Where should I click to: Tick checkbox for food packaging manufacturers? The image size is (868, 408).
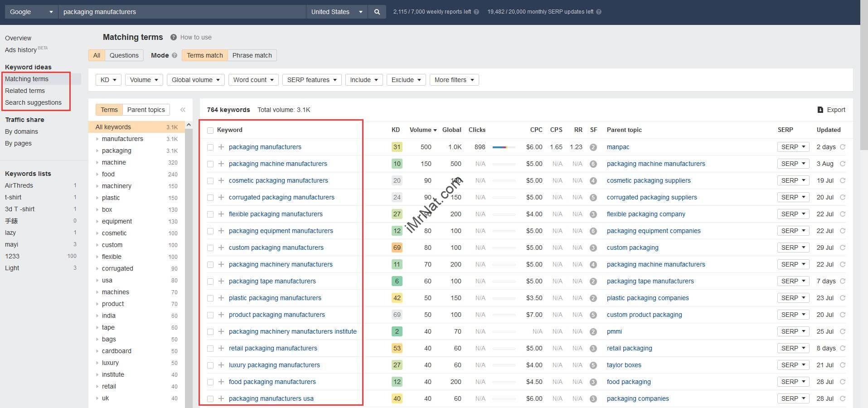pyautogui.click(x=210, y=382)
